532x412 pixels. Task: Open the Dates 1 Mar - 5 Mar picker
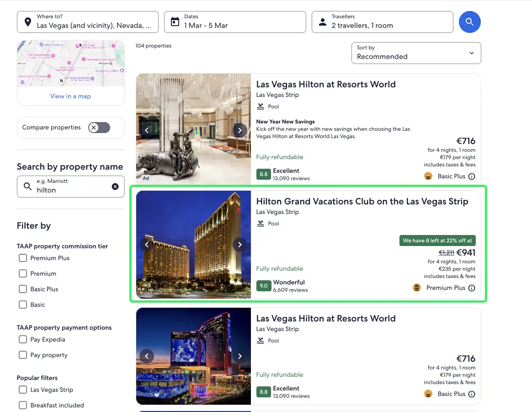pyautogui.click(x=235, y=22)
